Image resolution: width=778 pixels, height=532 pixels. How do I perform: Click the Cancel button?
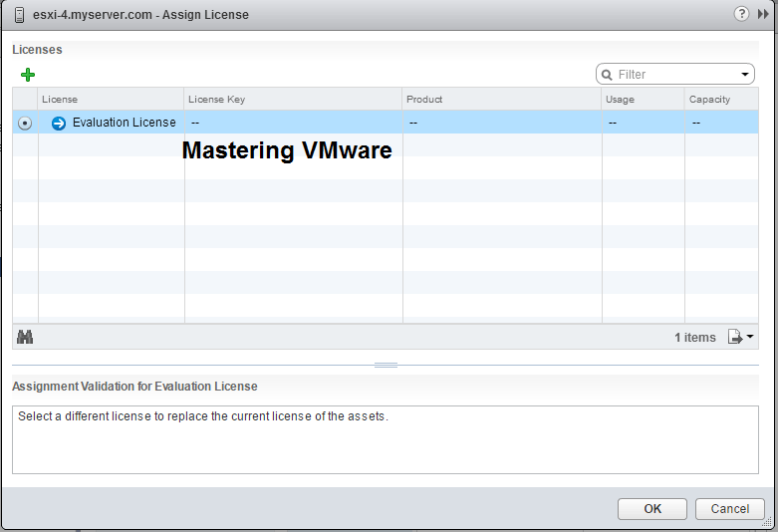pos(730,509)
